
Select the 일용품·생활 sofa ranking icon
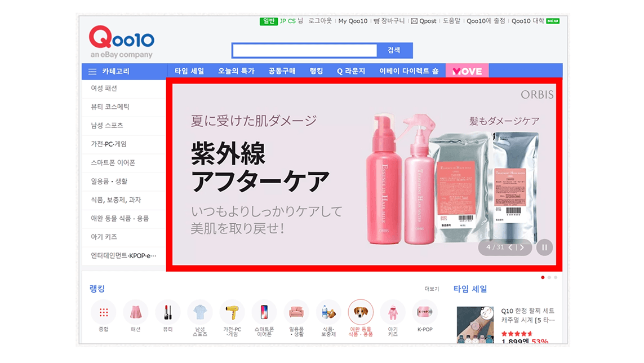296,312
